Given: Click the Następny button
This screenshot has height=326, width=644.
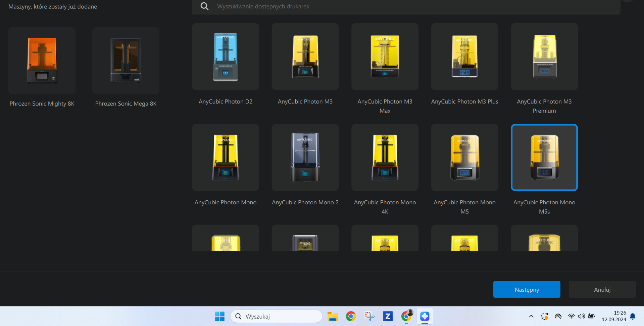Looking at the screenshot, I should click(527, 289).
